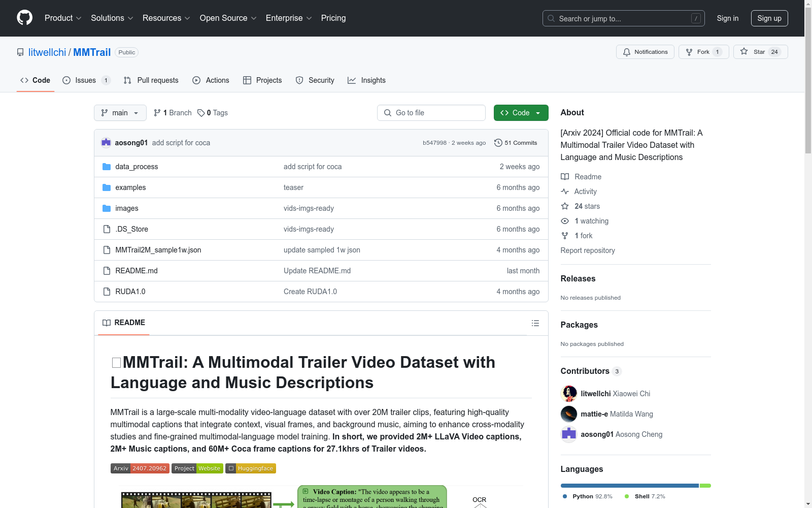Click mattie-e contributor avatar
The width and height of the screenshot is (812, 508).
[569, 414]
